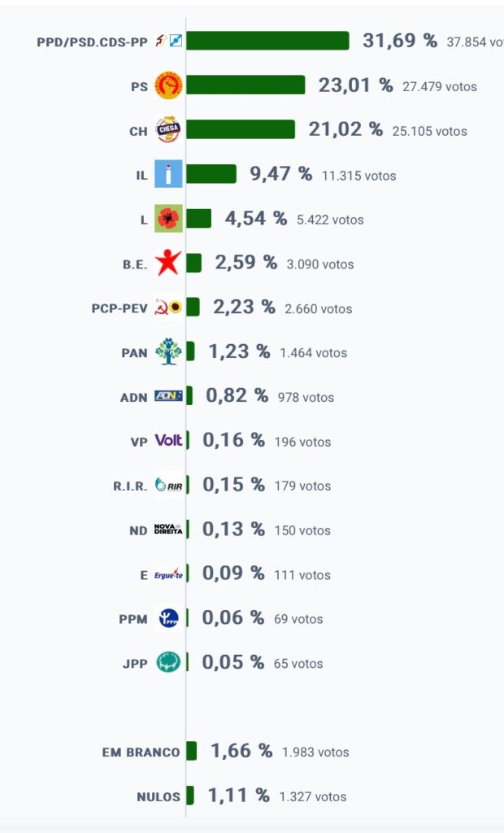This screenshot has height=833, width=504.
Task: Click the NULOS green bar
Action: tap(189, 796)
